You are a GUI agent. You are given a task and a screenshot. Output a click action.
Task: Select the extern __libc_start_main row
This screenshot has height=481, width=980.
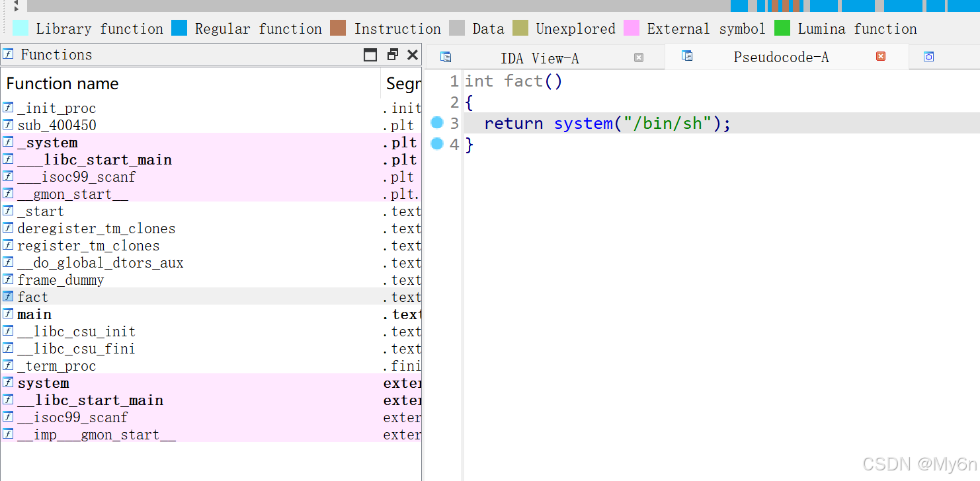(211, 400)
